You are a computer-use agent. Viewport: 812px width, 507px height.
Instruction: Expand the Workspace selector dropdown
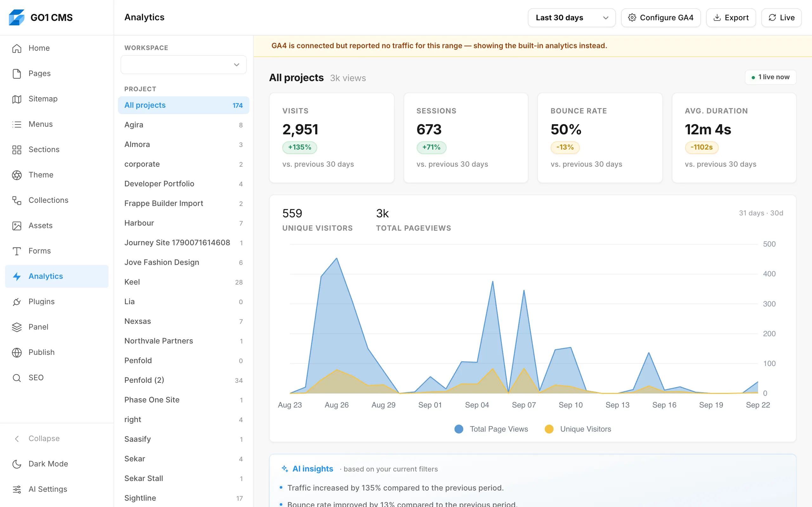(x=184, y=65)
